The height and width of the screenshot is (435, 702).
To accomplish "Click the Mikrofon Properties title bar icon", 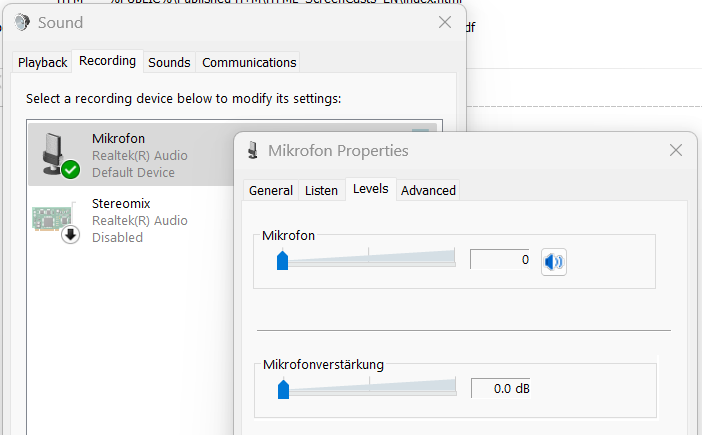I will coord(254,151).
